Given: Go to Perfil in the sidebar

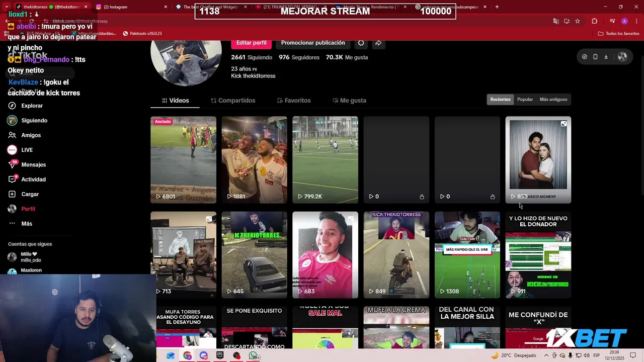Looking at the screenshot, I should point(28,209).
